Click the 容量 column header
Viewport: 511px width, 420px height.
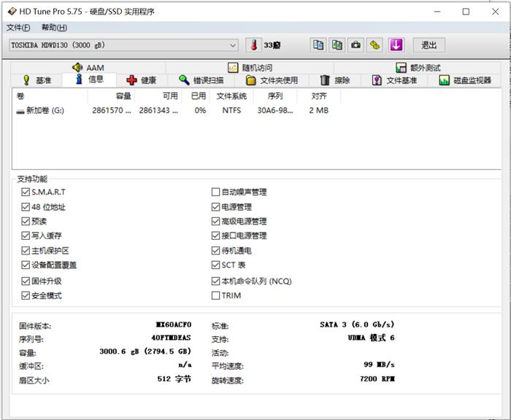[x=123, y=96]
